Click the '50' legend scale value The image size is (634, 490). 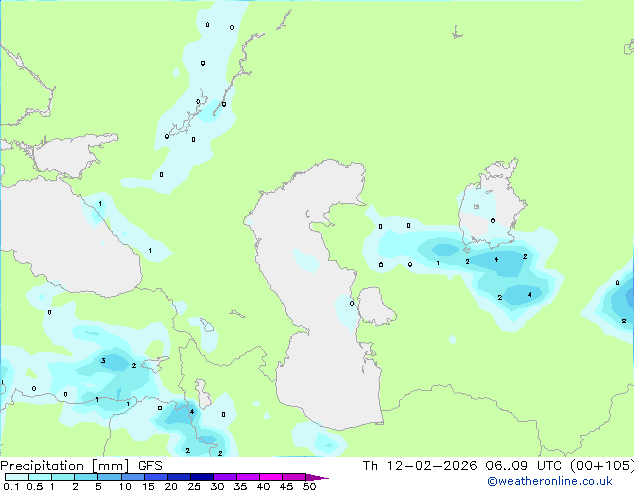[309, 486]
